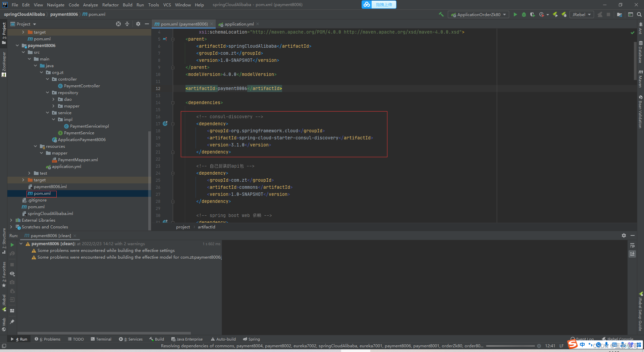
Task: Toggle the Database side panel
Action: click(x=640, y=52)
